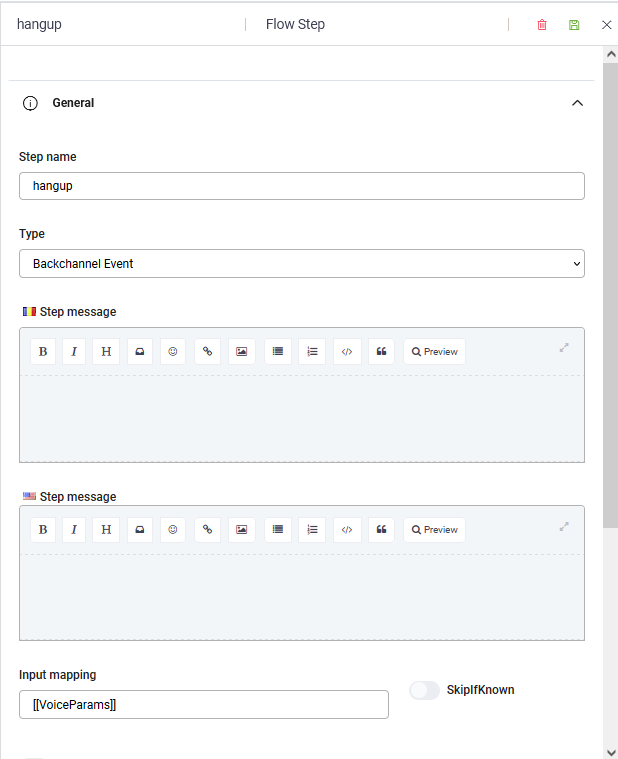Screen dimensions: 618x759
Task: Insert blockquote in the Romanian step message editor
Action: [381, 351]
